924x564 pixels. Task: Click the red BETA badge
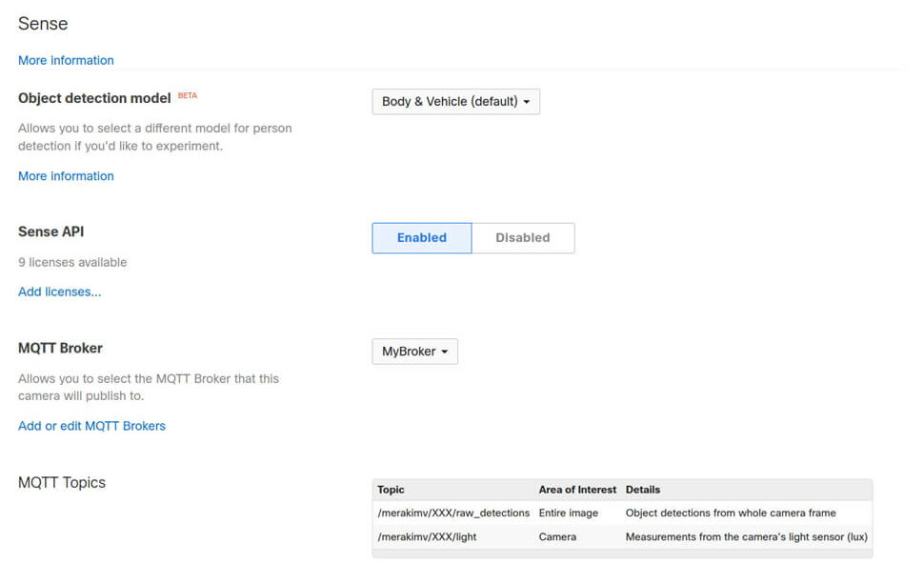[188, 95]
